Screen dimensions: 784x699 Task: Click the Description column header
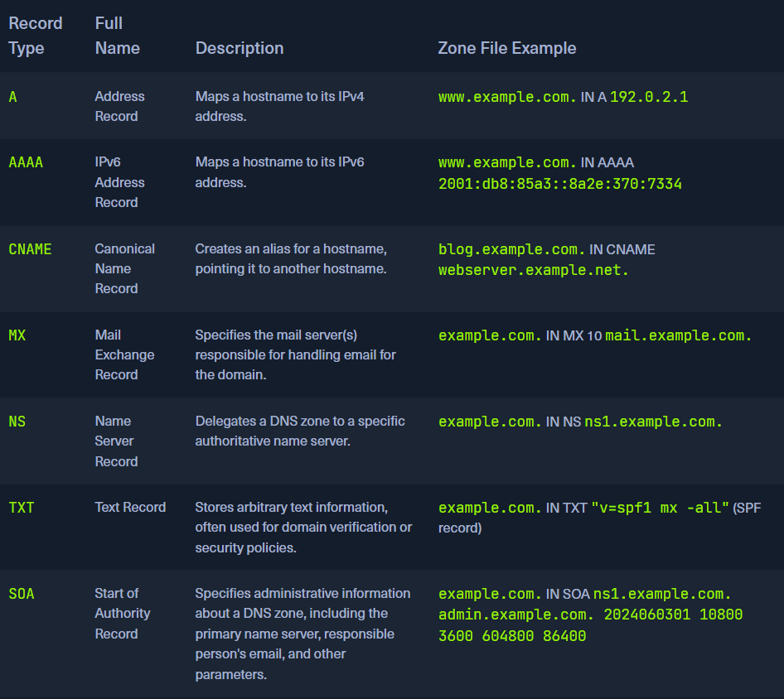coord(239,48)
